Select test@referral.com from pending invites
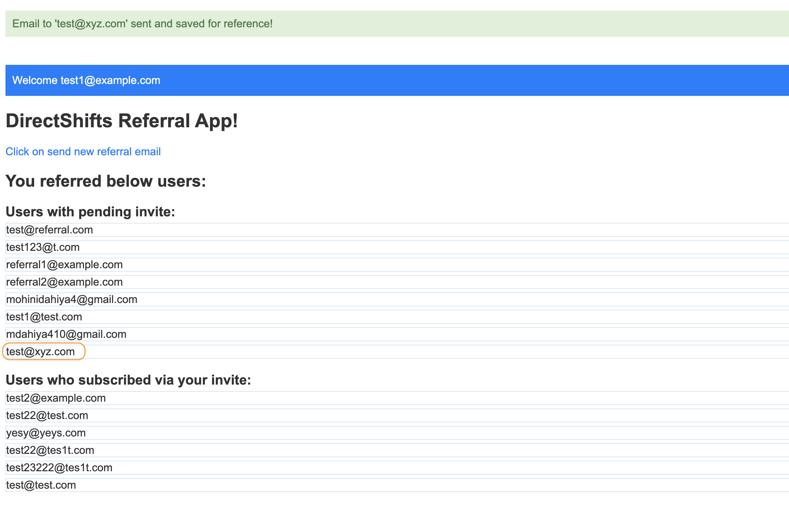The width and height of the screenshot is (789, 532). point(50,230)
